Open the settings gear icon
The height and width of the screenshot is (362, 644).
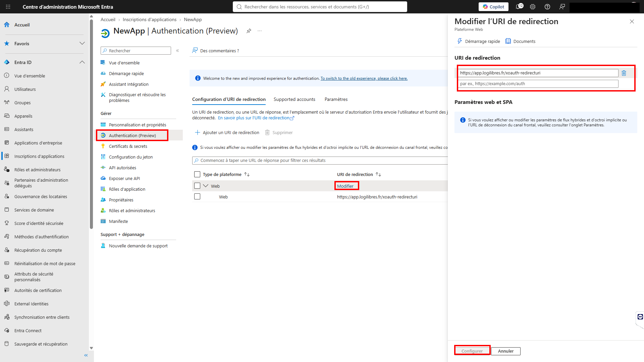coord(533,7)
